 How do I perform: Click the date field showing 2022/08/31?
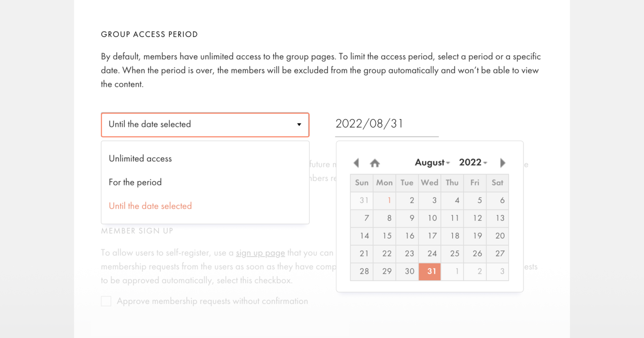click(x=387, y=124)
